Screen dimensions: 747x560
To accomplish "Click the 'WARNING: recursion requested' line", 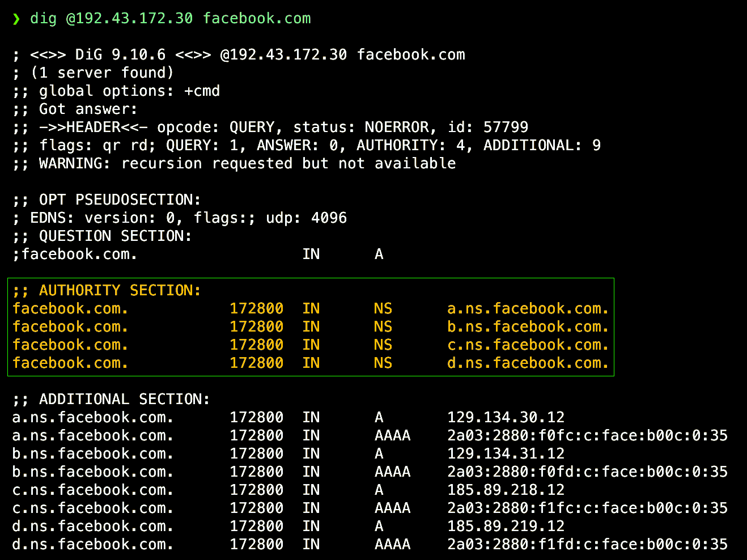I will pyautogui.click(x=234, y=164).
